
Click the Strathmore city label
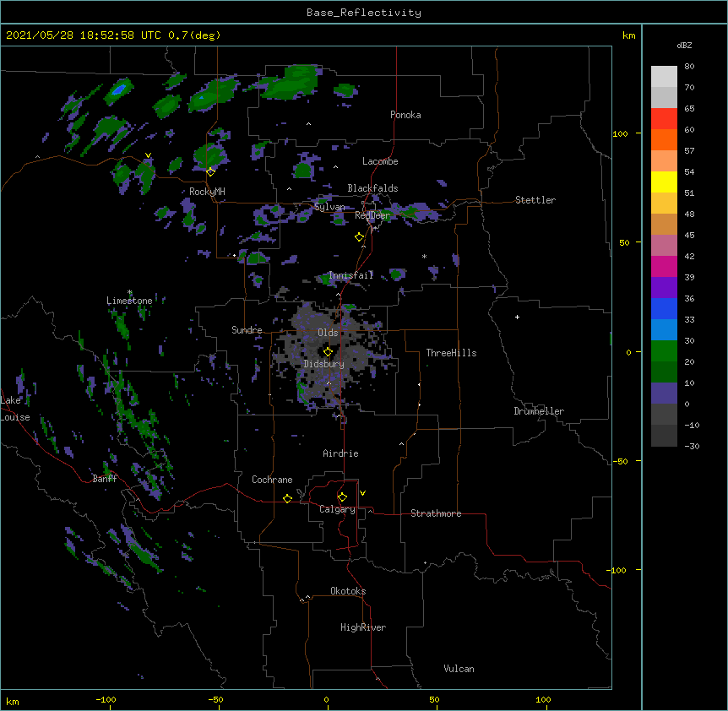[436, 513]
